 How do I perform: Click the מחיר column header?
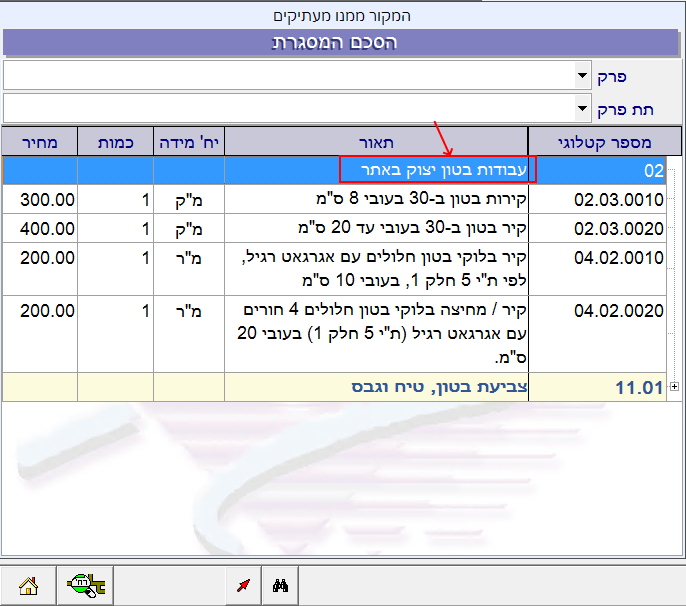tap(39, 142)
